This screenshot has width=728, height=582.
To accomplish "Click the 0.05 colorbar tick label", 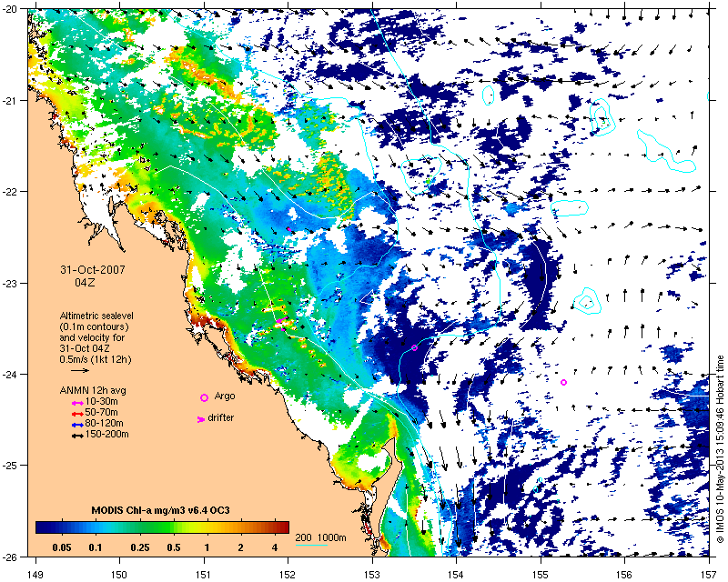I will [62, 547].
